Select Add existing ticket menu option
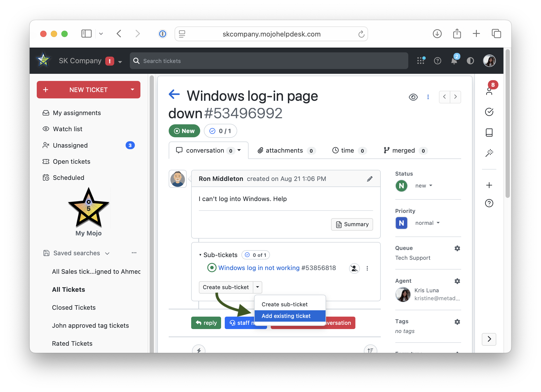Viewport: 541px width, 392px height. 286,316
